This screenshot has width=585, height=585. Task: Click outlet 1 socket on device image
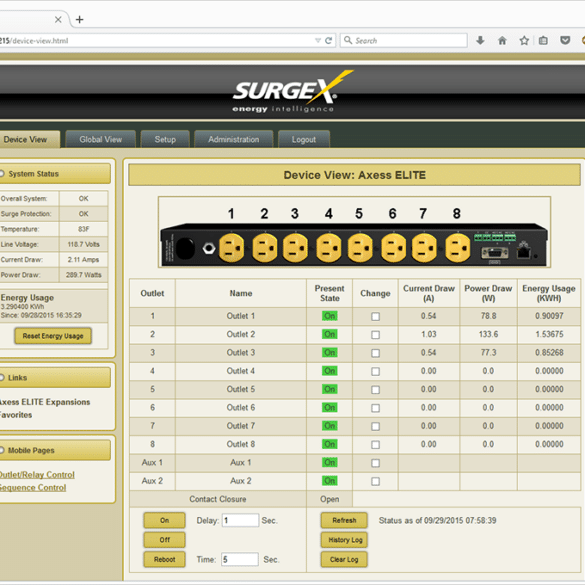coord(231,248)
